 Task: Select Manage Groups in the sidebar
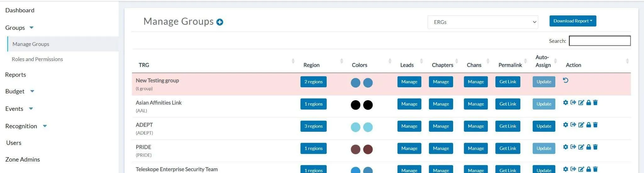coord(63,44)
